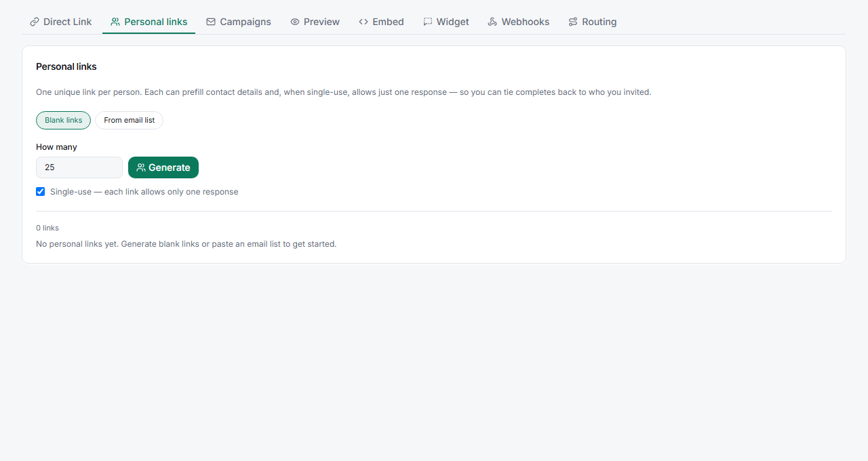Switch to the Campaigns tab

[239, 22]
